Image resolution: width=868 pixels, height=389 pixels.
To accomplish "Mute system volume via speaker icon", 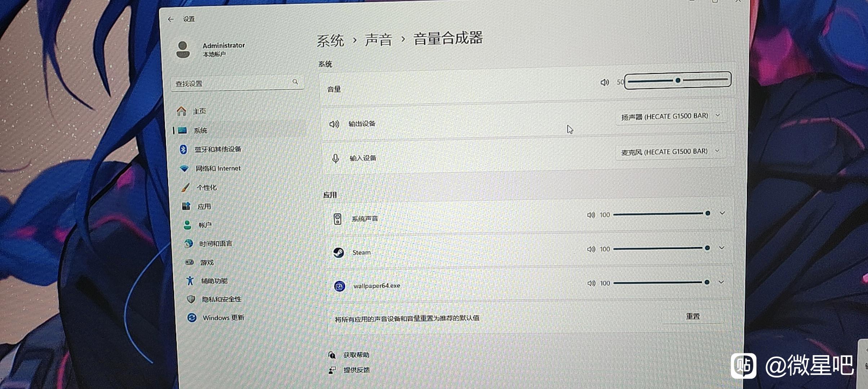I will 604,82.
